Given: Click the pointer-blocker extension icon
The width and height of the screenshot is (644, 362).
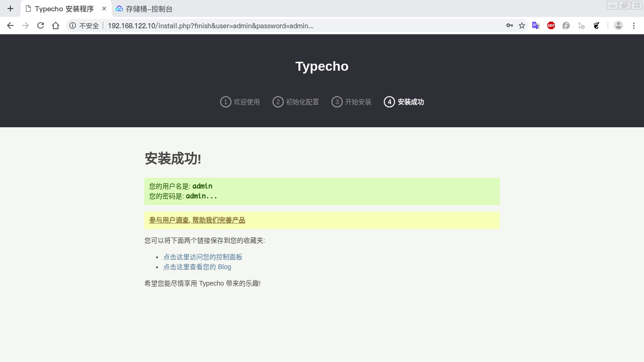Looking at the screenshot, I should [x=581, y=25].
